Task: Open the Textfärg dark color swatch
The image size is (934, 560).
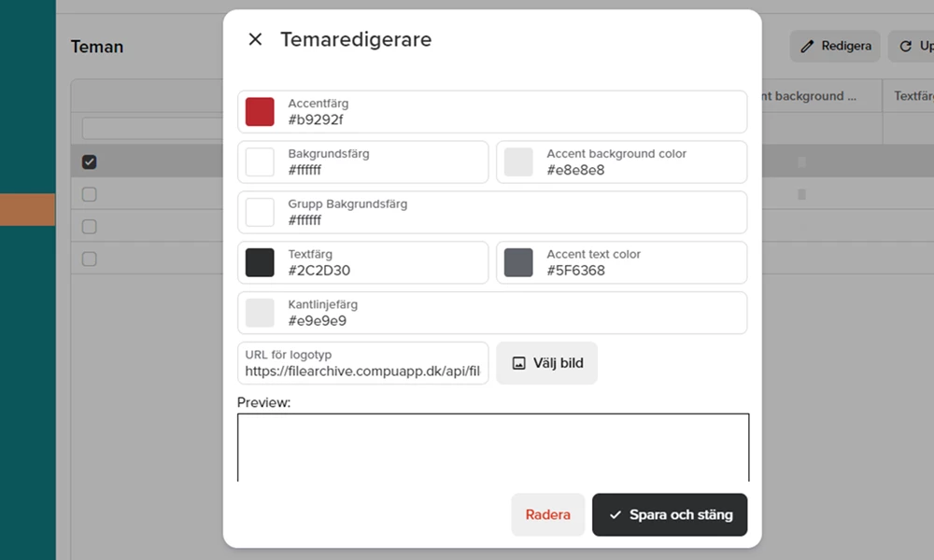Action: click(x=260, y=262)
